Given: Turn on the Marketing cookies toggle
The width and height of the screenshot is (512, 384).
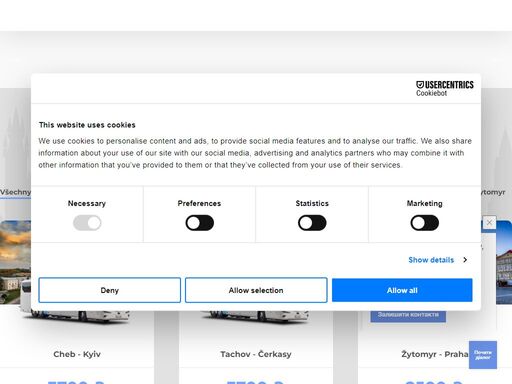Looking at the screenshot, I should click(424, 223).
